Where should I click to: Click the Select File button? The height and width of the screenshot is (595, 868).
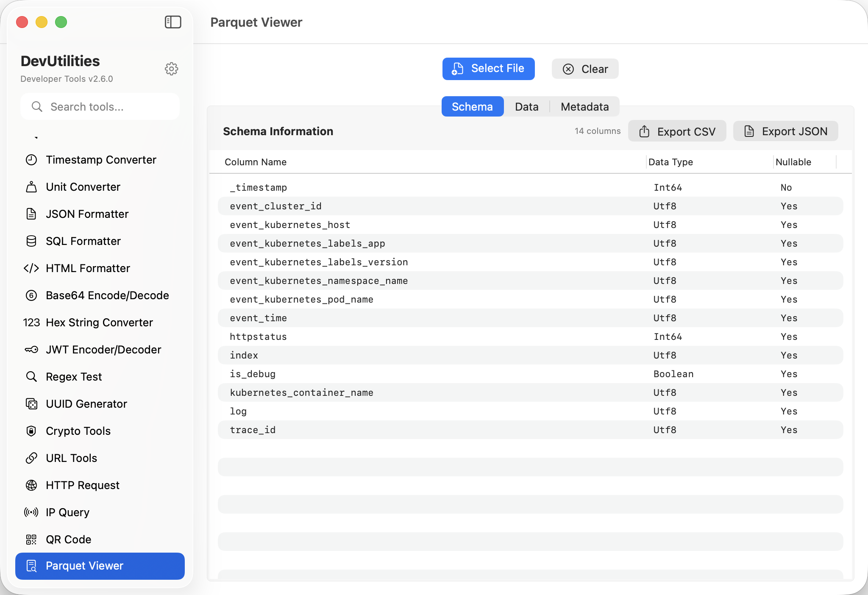[x=488, y=69]
